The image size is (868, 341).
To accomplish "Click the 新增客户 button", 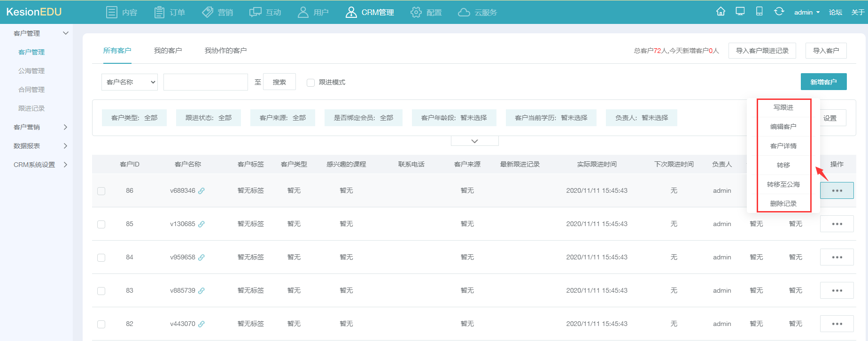I will pos(823,82).
